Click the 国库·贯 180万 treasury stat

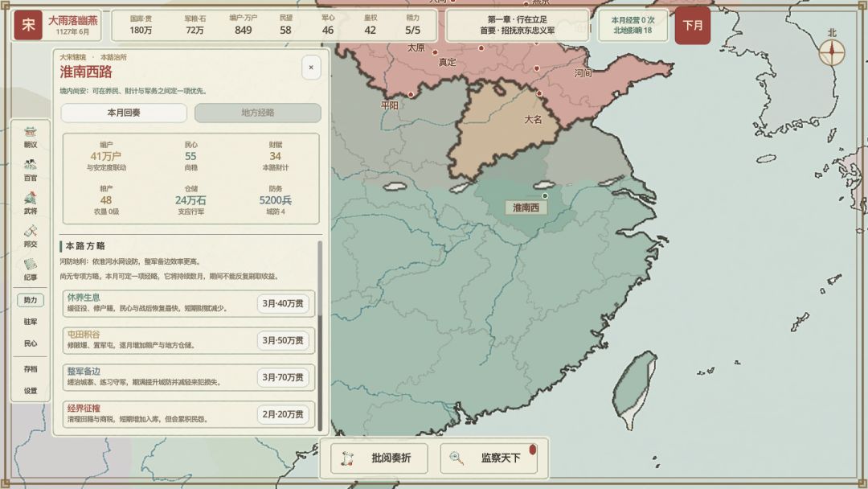(x=141, y=25)
